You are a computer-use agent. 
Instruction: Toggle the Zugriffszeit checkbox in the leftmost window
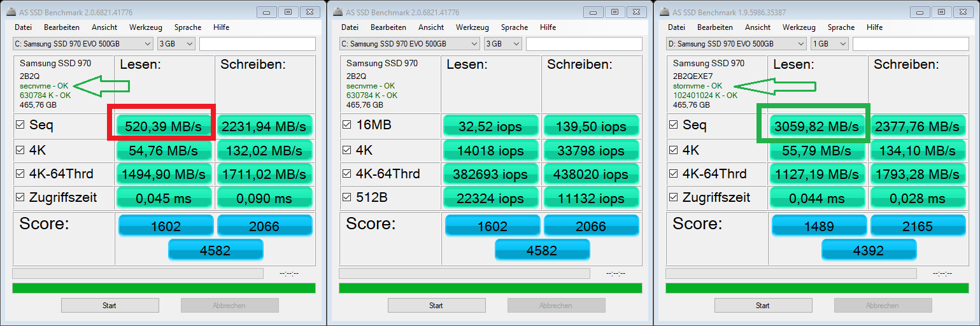click(x=20, y=198)
